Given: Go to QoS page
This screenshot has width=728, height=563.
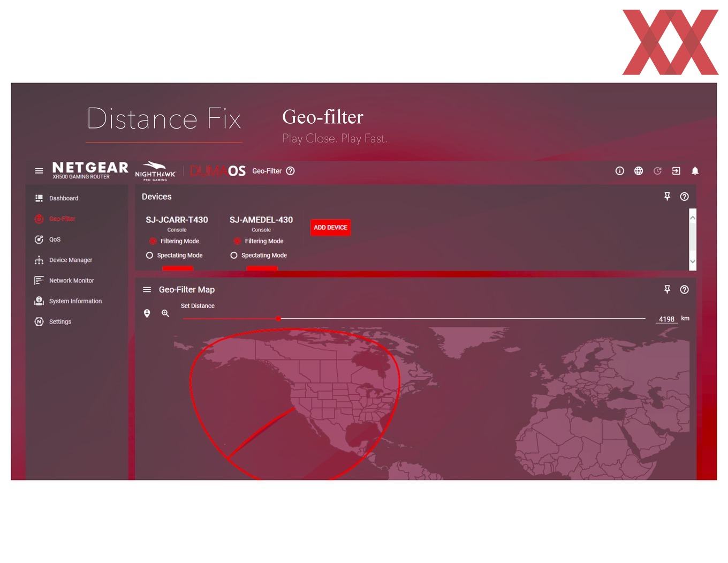Looking at the screenshot, I should pos(55,239).
